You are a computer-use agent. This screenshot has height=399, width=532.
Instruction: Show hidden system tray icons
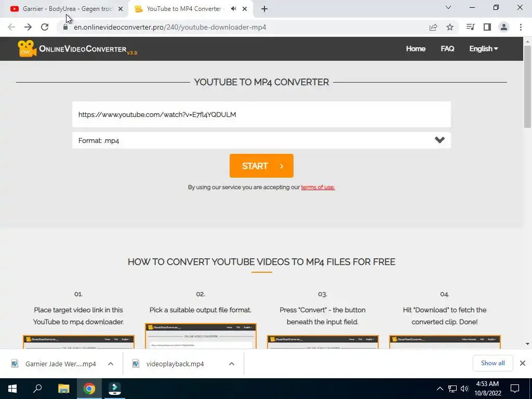click(x=440, y=389)
